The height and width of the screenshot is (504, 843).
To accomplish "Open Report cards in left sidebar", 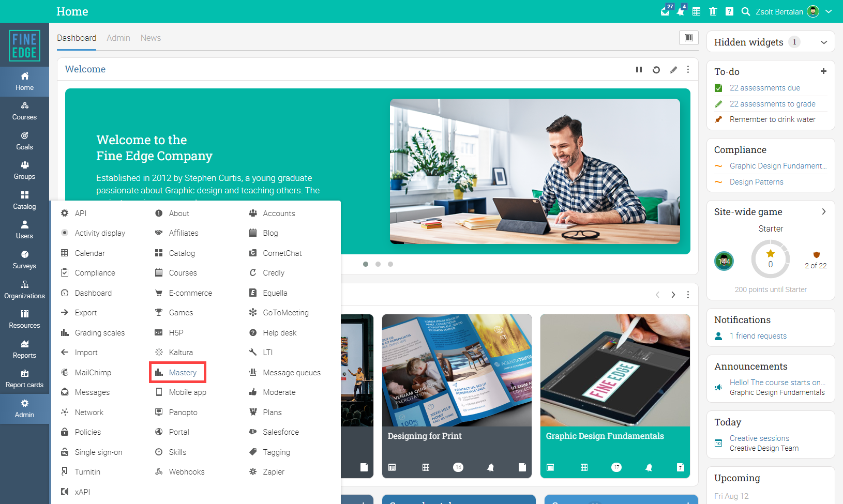I will click(24, 379).
